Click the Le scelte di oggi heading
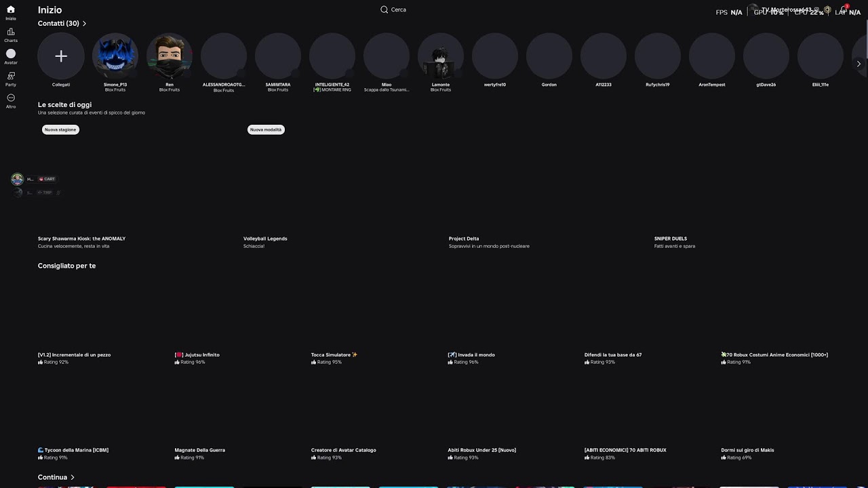The width and height of the screenshot is (868, 488). point(64,105)
